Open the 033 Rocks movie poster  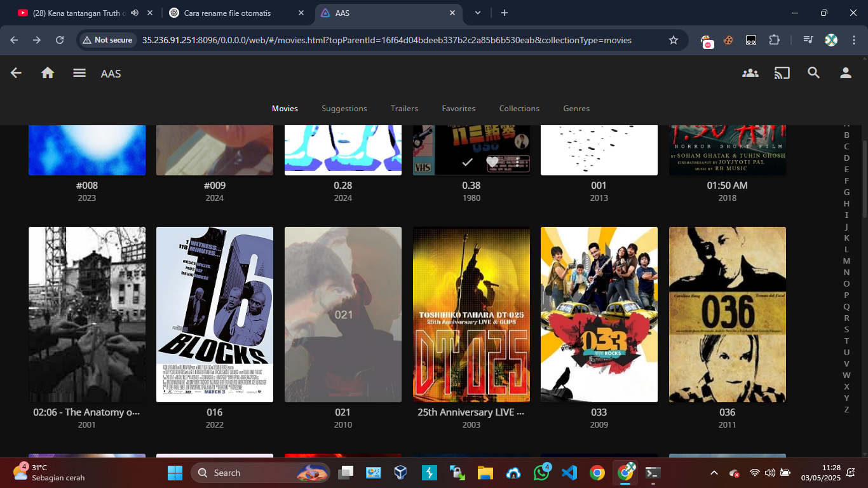(x=599, y=315)
